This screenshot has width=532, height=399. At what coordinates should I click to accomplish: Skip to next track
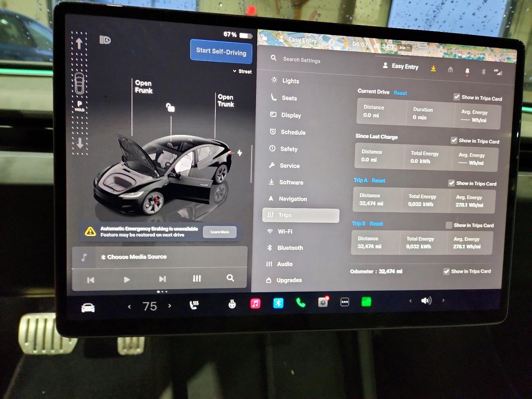[x=163, y=279]
